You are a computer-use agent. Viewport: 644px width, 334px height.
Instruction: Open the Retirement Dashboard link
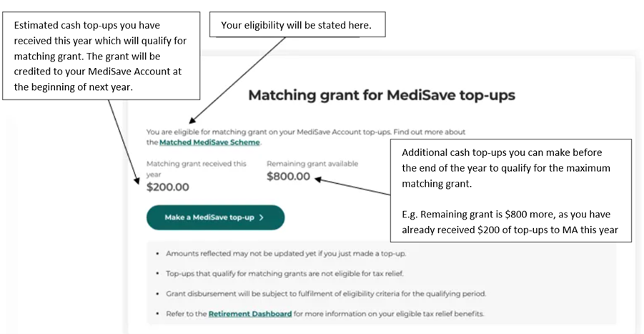click(250, 313)
